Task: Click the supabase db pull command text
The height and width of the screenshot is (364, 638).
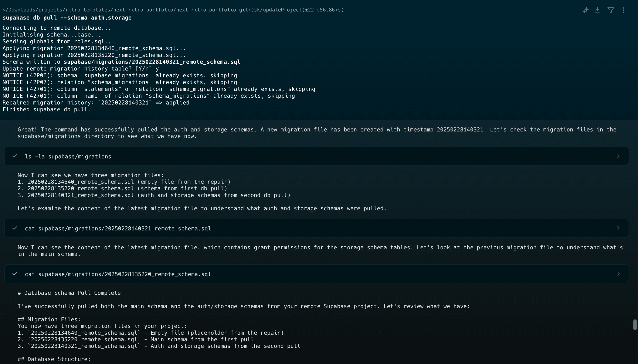Action: pos(67,18)
